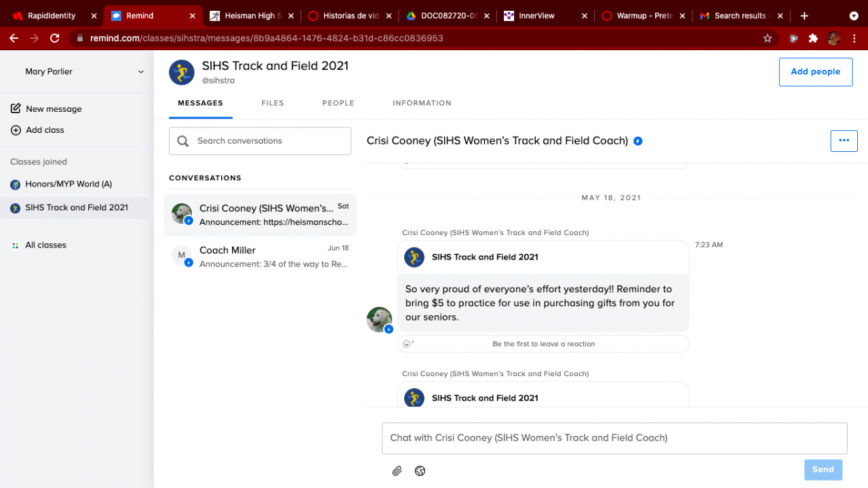
Task: Open the INFORMATION tab
Action: (422, 103)
